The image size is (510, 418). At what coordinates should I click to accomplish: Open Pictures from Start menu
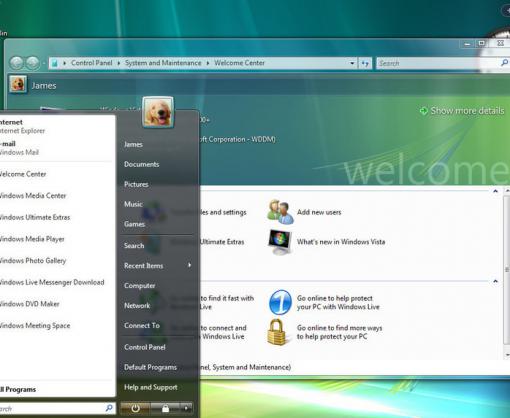(x=136, y=184)
